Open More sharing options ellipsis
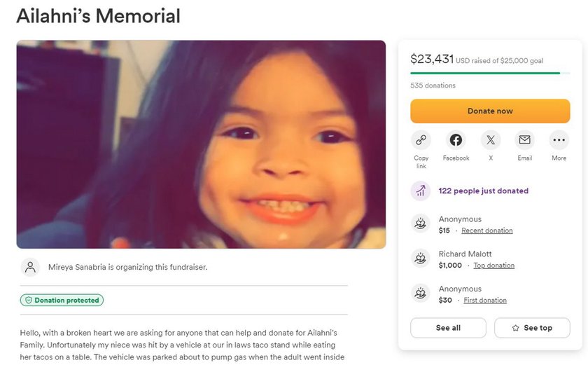Screen dimensions: 588x365 559,140
